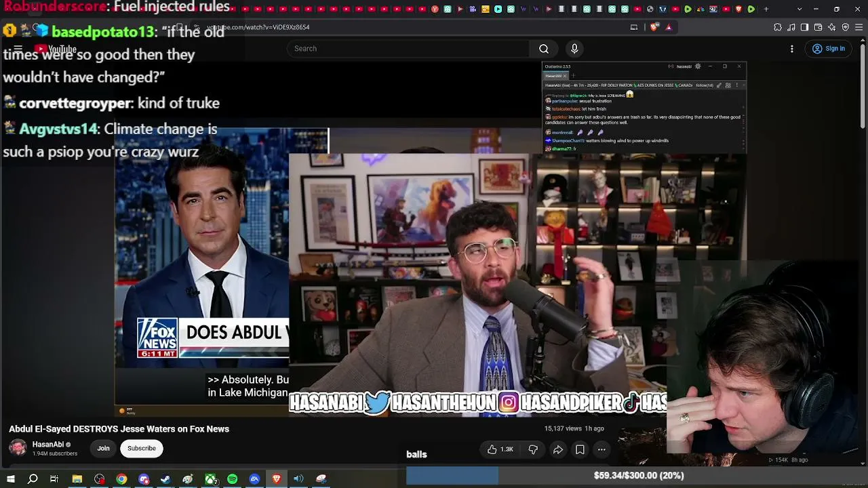Open the HasanAbi channel name link
Screen dimensions: 868x488
coord(47,445)
